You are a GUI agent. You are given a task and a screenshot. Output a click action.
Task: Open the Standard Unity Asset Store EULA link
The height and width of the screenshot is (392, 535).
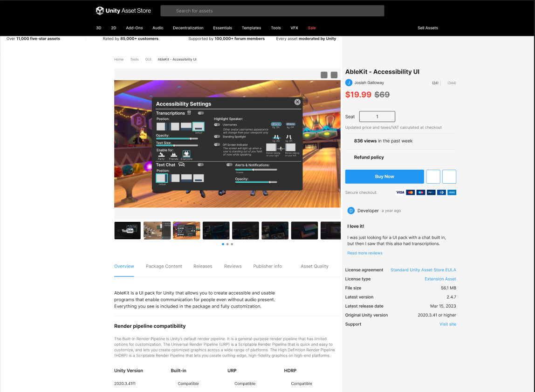pos(423,270)
